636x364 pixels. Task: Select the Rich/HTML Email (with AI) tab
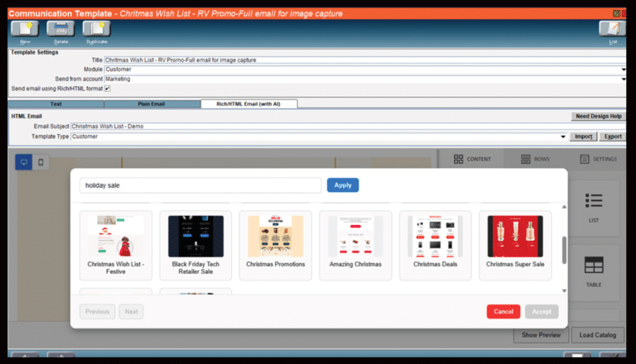pyautogui.click(x=248, y=104)
